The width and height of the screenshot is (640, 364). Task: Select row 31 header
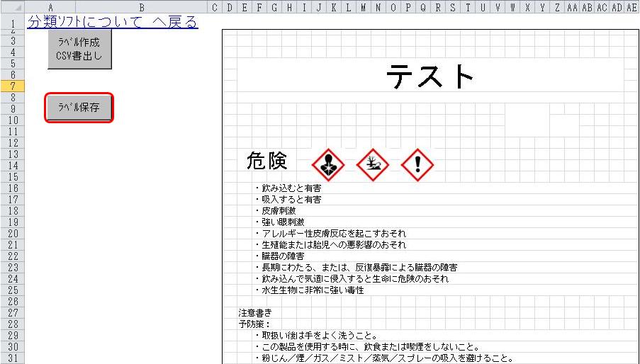(x=13, y=358)
